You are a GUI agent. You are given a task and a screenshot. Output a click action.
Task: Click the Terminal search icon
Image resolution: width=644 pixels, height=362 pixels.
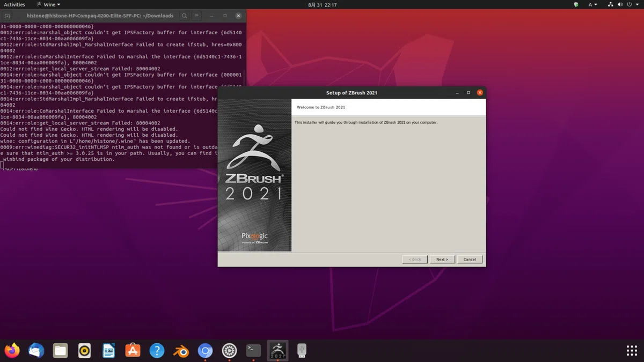184,16
